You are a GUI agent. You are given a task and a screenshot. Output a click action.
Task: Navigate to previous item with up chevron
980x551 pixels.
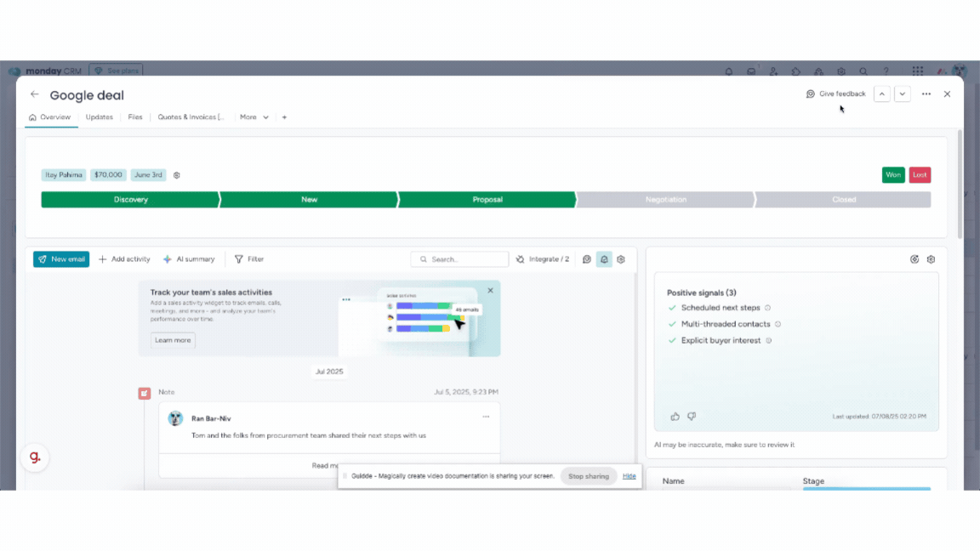pyautogui.click(x=882, y=94)
